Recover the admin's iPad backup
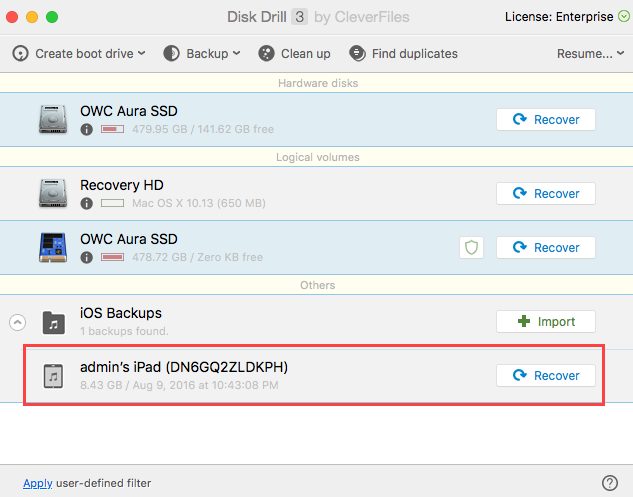Viewport: 633px width, 497px height. 546,375
